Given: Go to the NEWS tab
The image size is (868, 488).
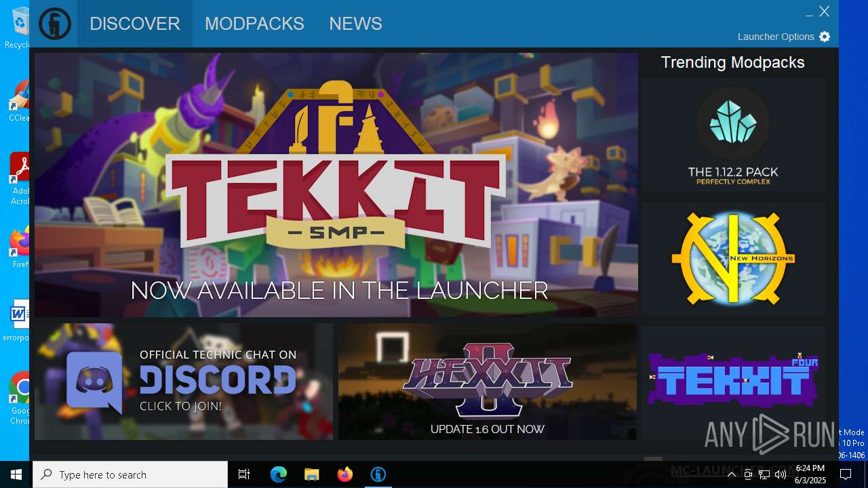Looking at the screenshot, I should [355, 24].
